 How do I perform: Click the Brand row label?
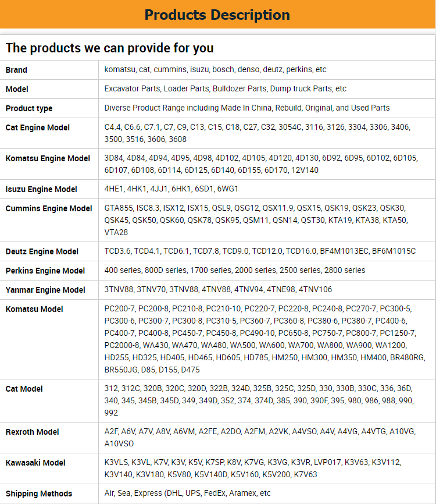16,70
